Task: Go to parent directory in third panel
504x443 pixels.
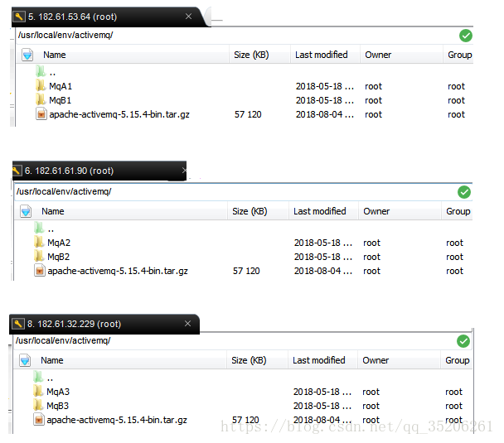Action: (50, 378)
